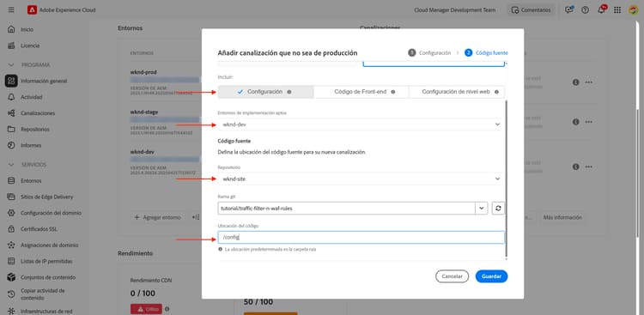Image resolution: width=644 pixels, height=315 pixels.
Task: Open Repositorios in the sidebar
Action: point(35,129)
